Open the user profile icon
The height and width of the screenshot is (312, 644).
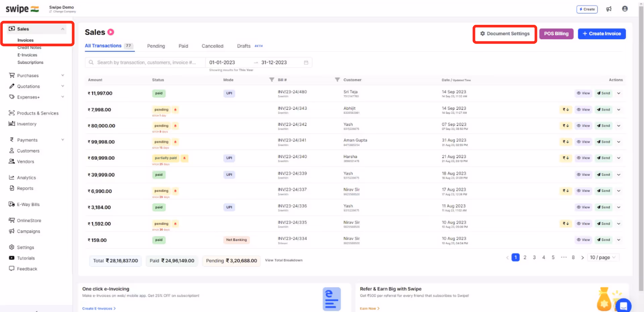[625, 9]
